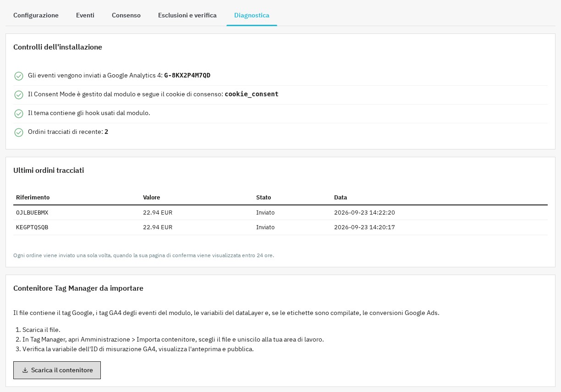Click the 22.94 EUR value of order OJLBUEBMX
This screenshot has height=392, width=561.
[158, 213]
